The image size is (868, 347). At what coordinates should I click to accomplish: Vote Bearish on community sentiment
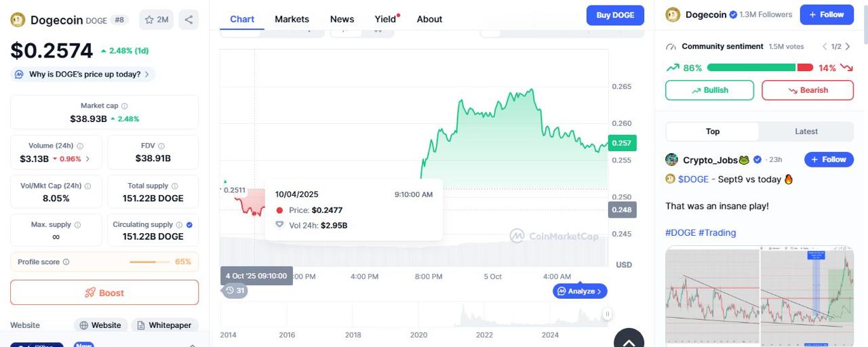[x=807, y=90]
